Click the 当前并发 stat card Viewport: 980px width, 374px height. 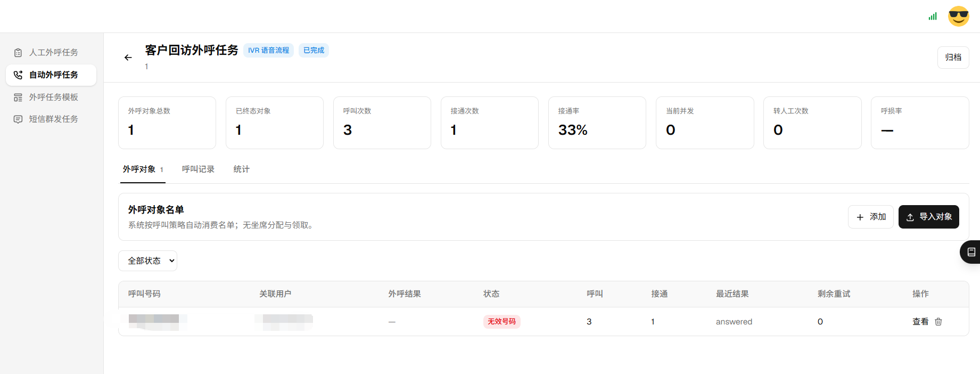705,123
